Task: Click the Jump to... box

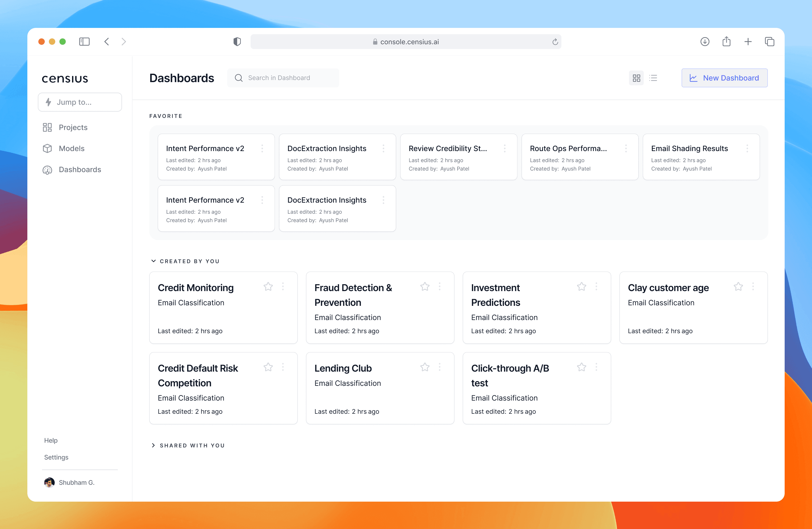Action: [80, 102]
